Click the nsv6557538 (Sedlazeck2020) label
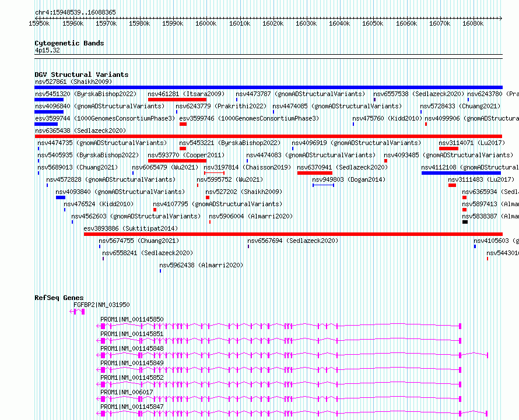 [419, 94]
